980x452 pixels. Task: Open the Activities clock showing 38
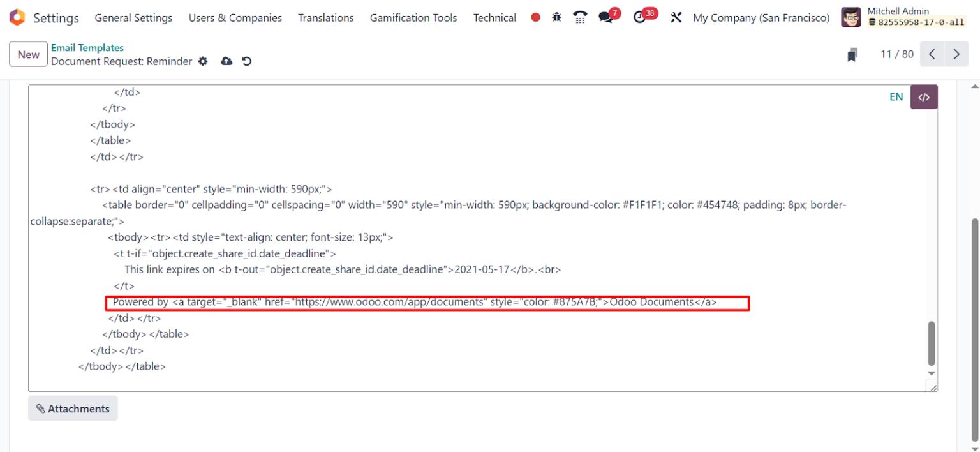click(x=640, y=17)
